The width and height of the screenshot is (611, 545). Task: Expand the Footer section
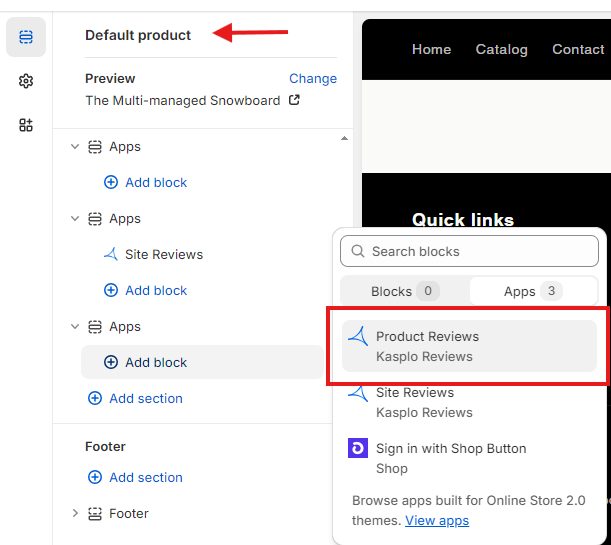pos(75,513)
